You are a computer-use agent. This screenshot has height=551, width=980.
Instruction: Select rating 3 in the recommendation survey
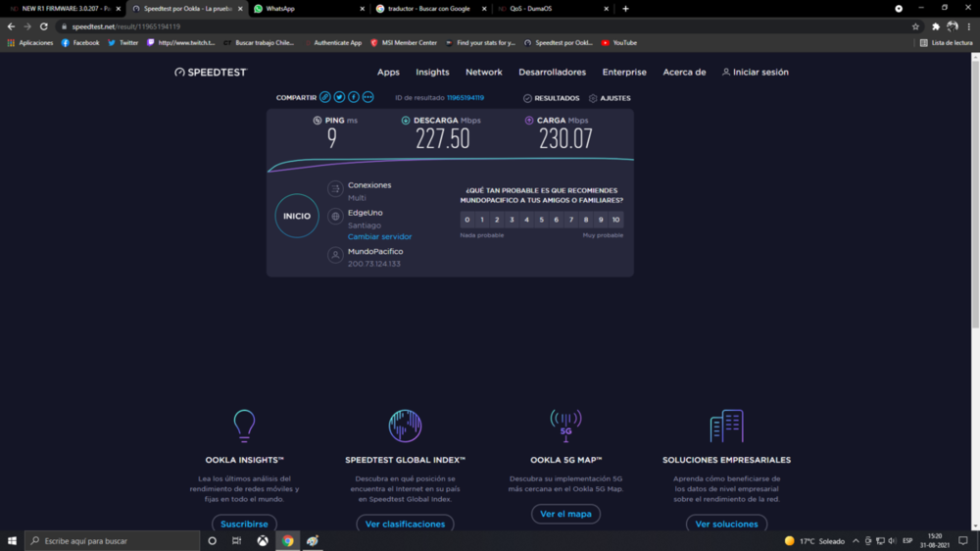512,220
